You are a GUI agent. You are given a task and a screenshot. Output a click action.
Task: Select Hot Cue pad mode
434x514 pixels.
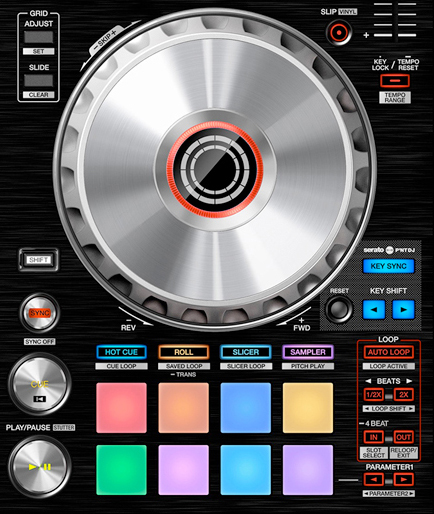point(121,352)
